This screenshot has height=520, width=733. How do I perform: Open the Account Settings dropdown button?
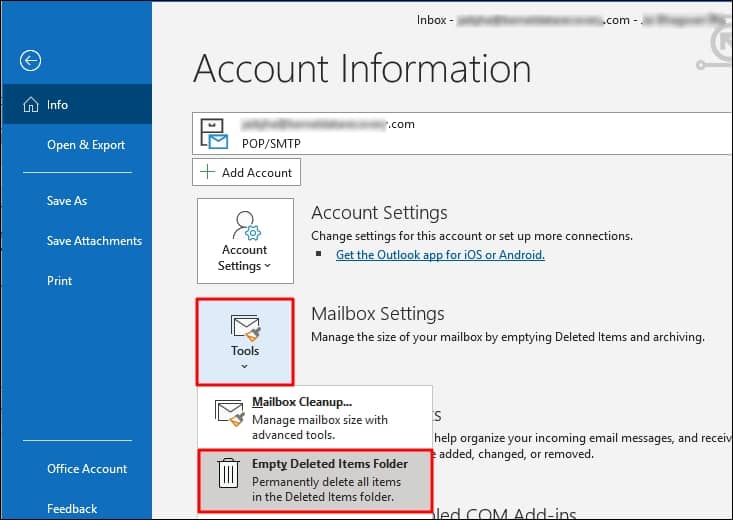click(x=245, y=241)
